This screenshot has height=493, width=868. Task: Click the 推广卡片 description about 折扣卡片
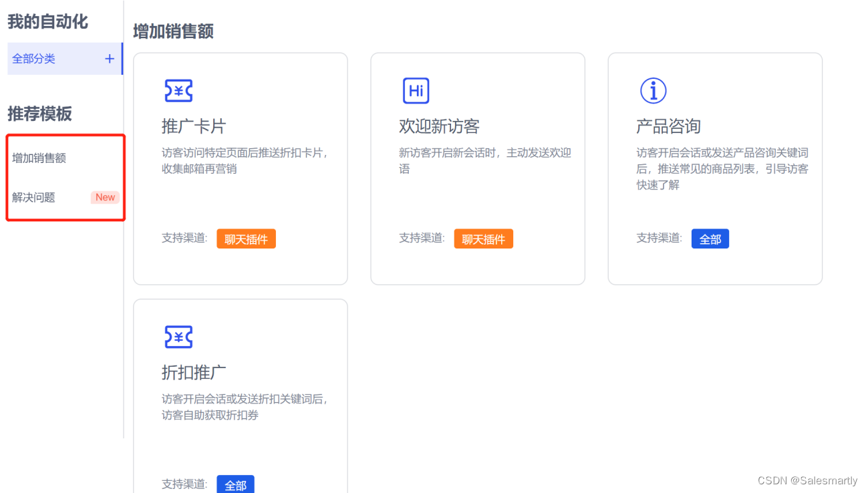[246, 161]
